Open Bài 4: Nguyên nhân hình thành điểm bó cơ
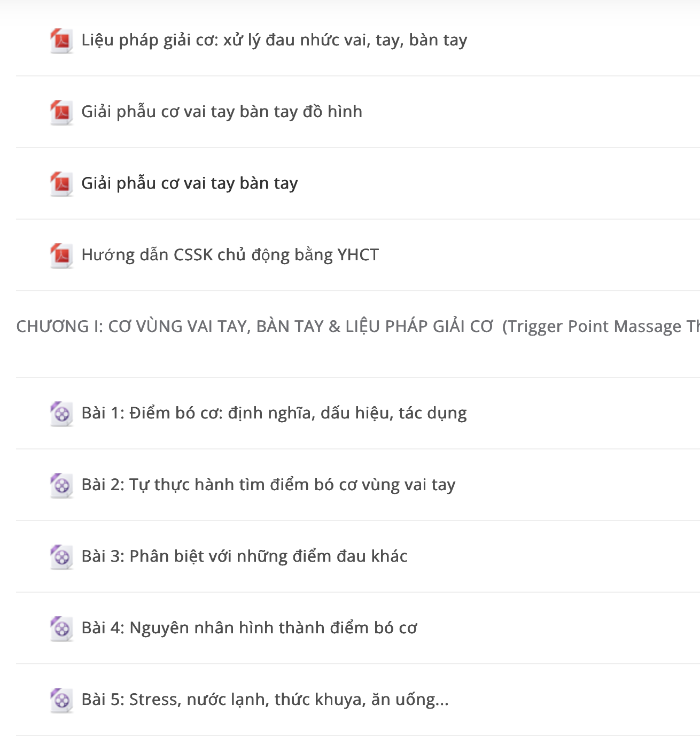The image size is (700, 745). tap(249, 628)
